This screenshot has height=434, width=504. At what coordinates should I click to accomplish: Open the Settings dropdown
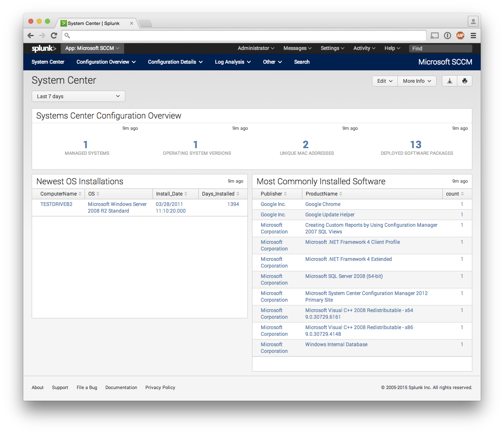[x=332, y=48]
